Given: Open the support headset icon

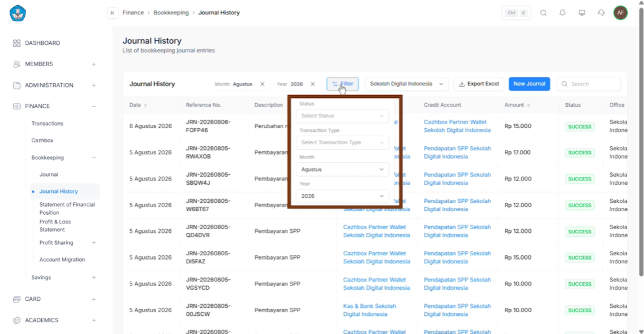Looking at the screenshot, I should [x=601, y=13].
